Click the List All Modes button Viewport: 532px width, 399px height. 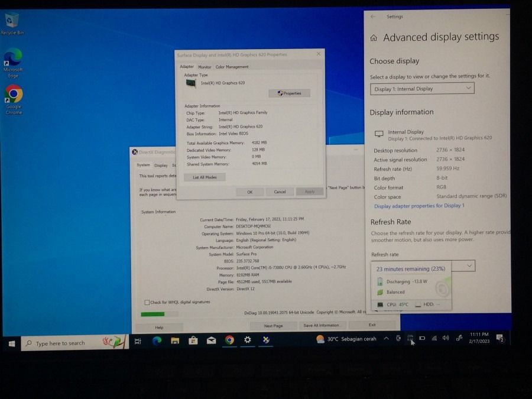tap(205, 177)
